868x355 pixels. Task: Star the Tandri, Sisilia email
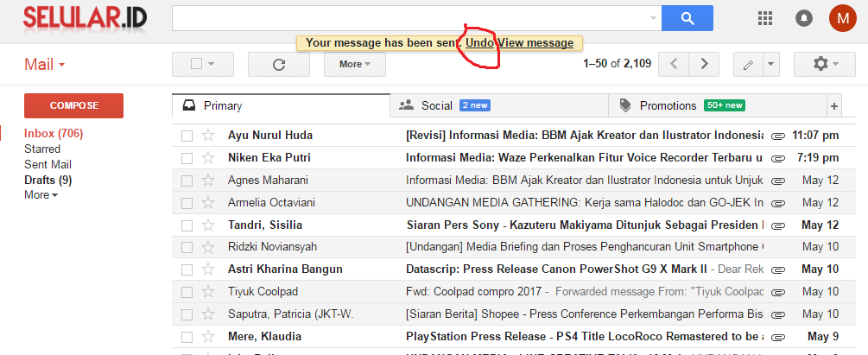[x=208, y=225]
